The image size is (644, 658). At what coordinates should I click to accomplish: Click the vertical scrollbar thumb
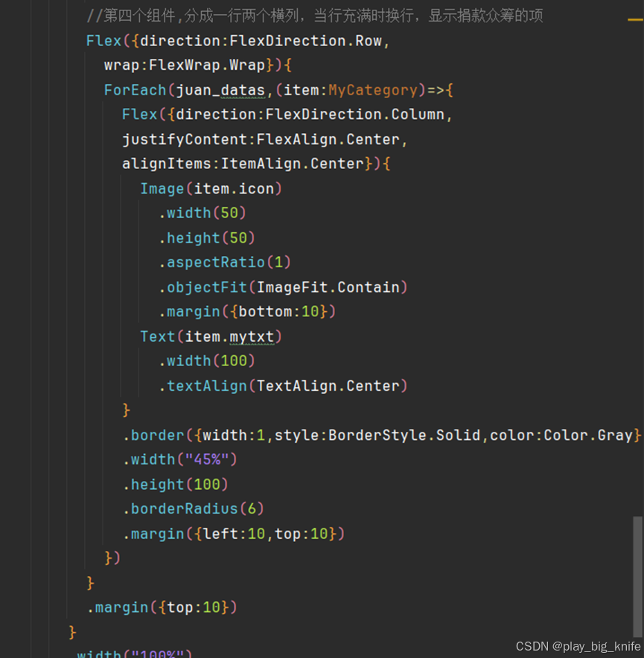tap(638, 577)
